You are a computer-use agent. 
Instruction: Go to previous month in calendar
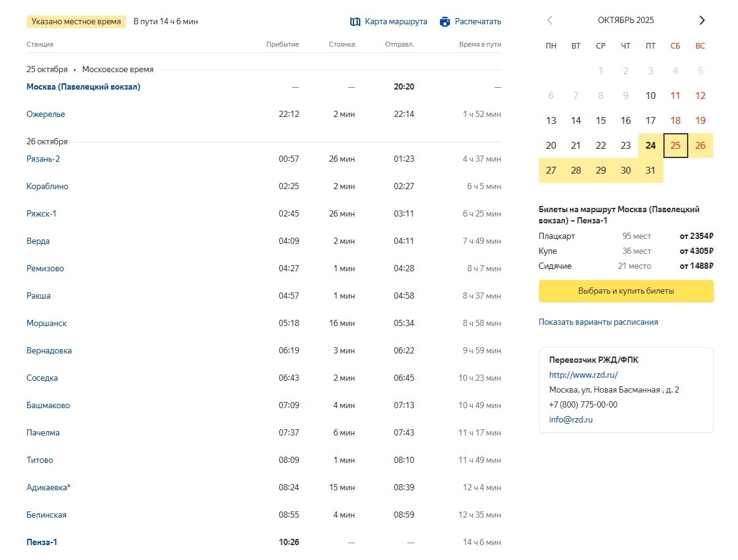tap(549, 21)
